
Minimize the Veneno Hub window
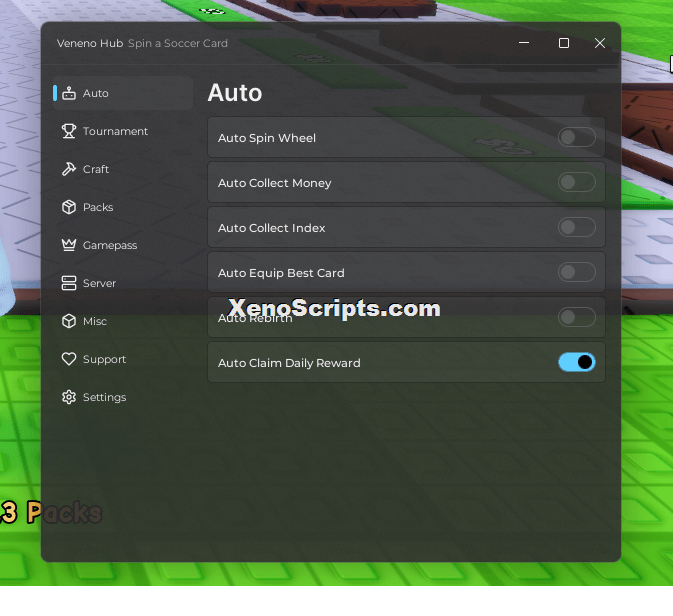[524, 43]
